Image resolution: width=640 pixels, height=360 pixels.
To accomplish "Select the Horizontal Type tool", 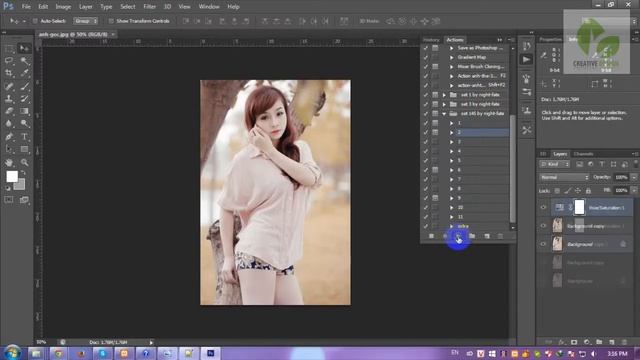I will click(24, 137).
